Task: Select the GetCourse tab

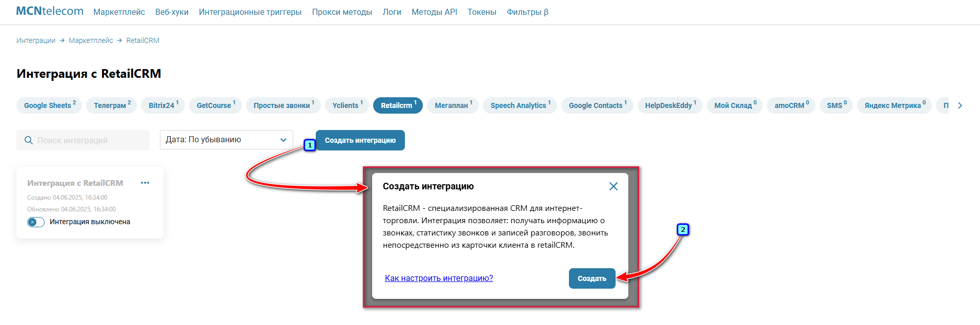Action: click(x=215, y=105)
